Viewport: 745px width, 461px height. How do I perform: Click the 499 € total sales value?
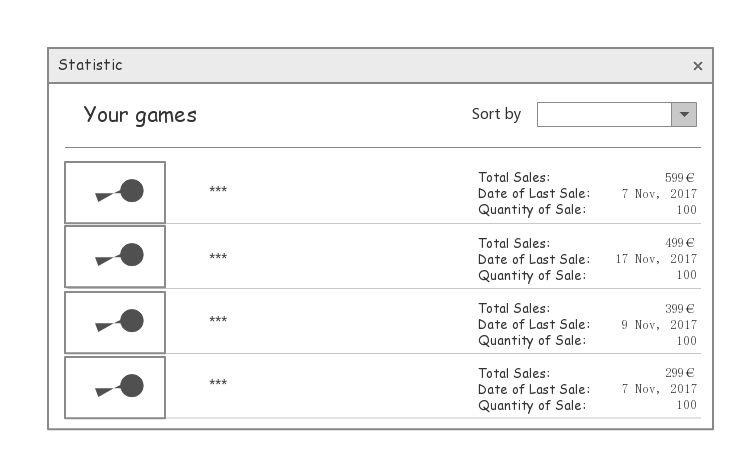[x=679, y=243]
